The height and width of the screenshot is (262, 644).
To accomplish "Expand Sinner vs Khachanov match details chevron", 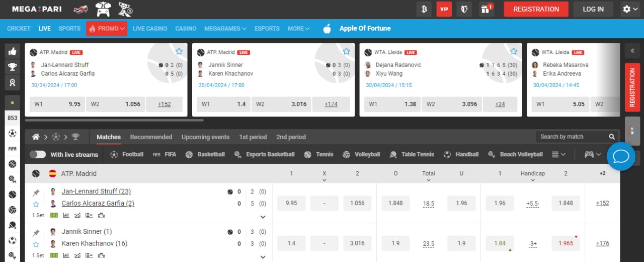I will point(263,257).
